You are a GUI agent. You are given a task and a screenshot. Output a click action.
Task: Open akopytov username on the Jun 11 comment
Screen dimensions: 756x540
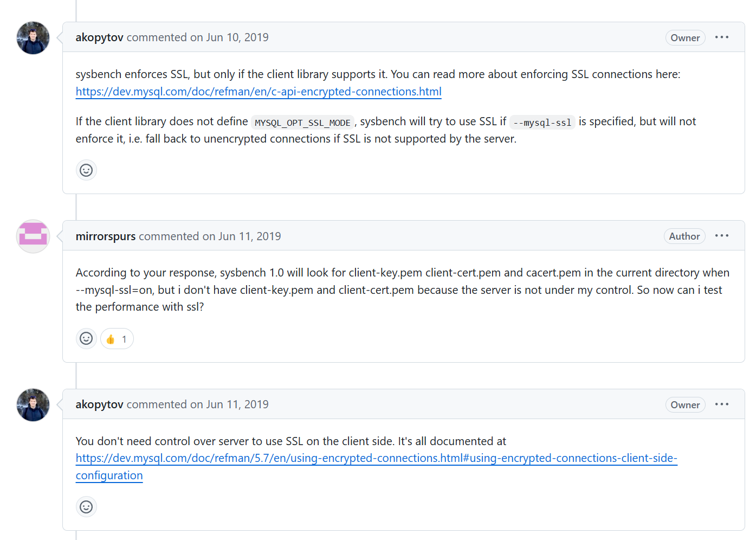click(x=99, y=404)
